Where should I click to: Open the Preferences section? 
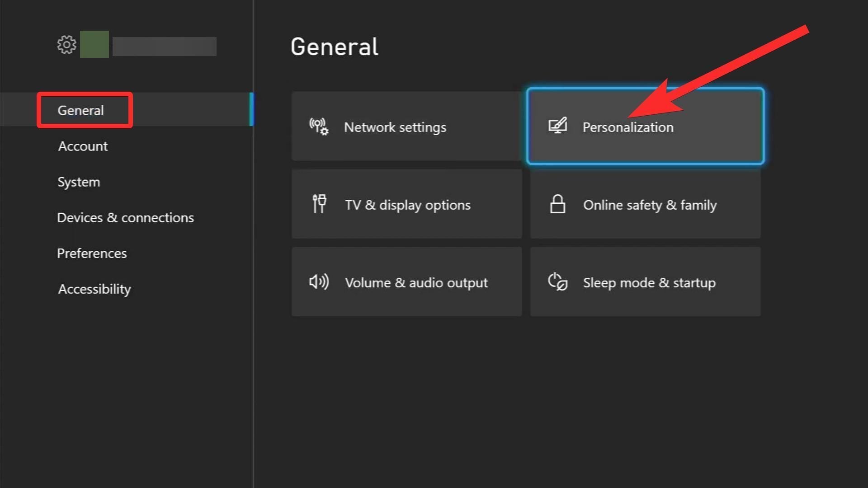[x=92, y=253]
